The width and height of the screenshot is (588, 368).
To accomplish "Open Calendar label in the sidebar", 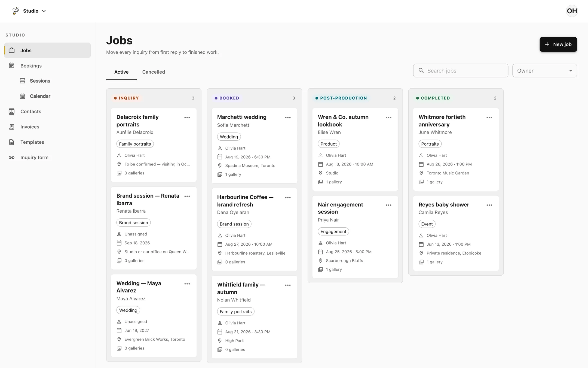I will 40,96.
